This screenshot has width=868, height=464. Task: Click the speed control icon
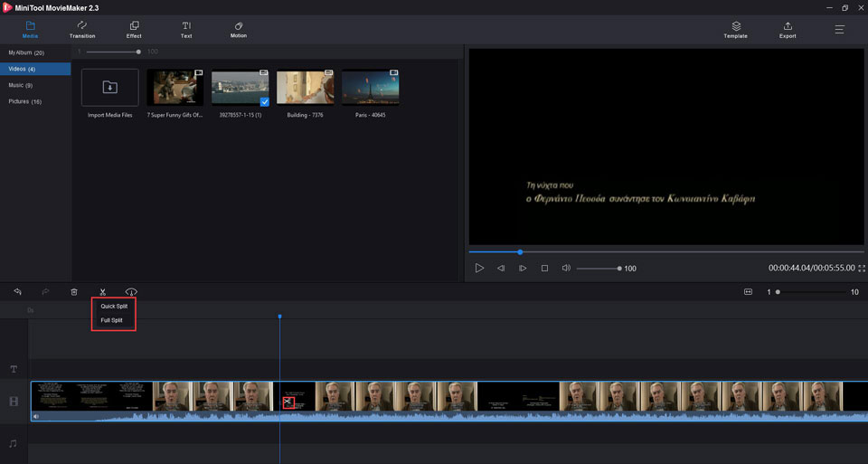[x=131, y=292]
